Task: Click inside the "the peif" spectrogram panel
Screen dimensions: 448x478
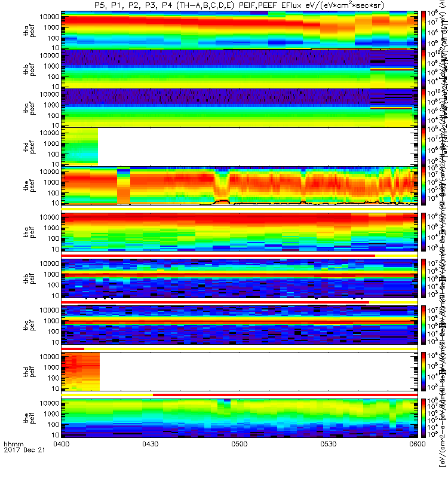Action: [x=240, y=418]
